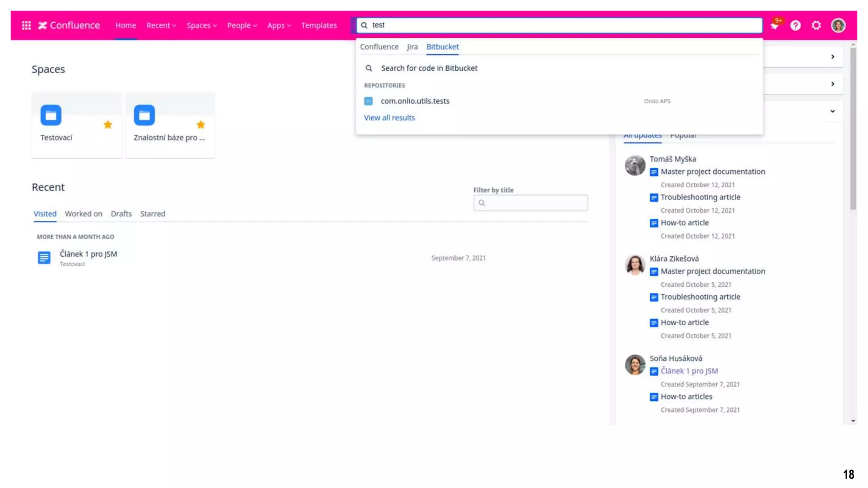Viewport: 868px width, 488px height.
Task: Unstar the Testovací space
Action: tap(108, 125)
